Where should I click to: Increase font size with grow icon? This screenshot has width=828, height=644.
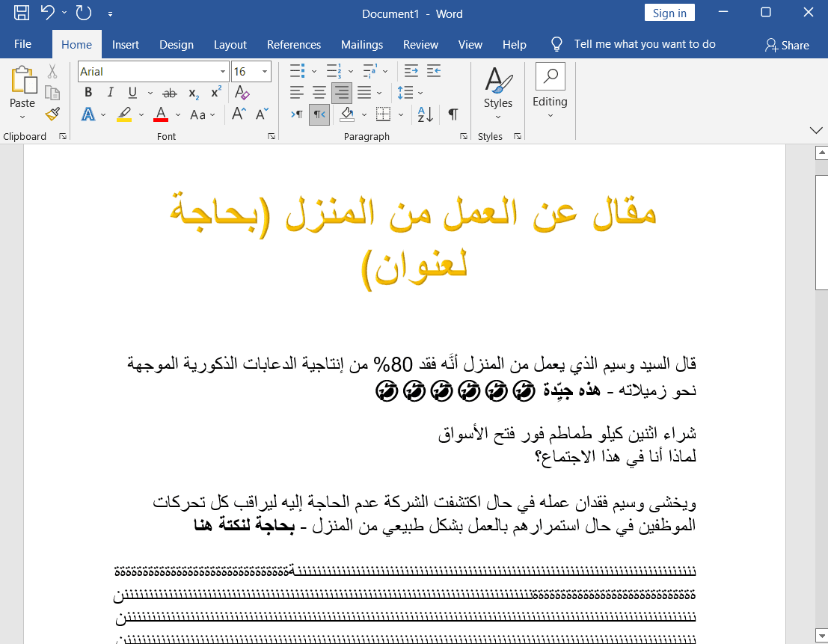(x=239, y=114)
